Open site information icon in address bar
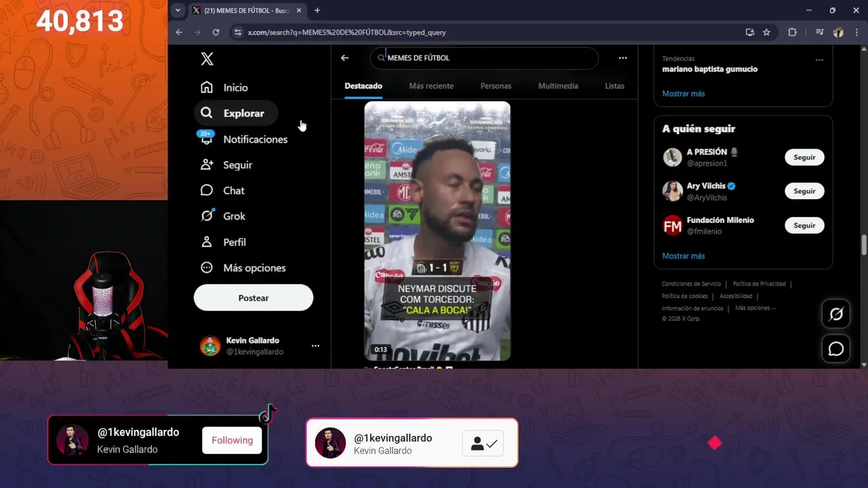This screenshot has height=488, width=868. pos(237,32)
